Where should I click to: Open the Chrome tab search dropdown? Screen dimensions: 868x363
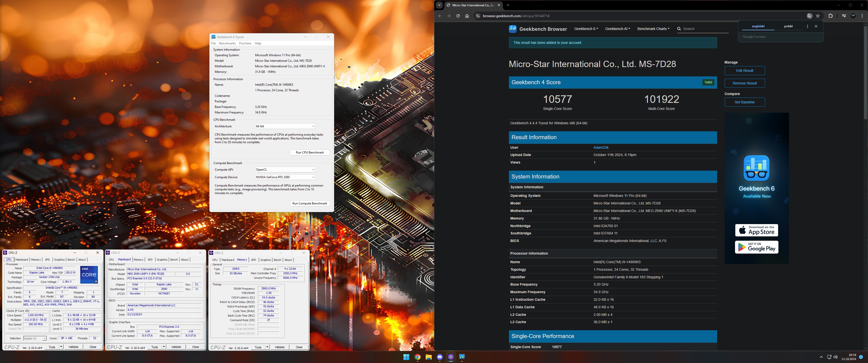click(x=439, y=5)
